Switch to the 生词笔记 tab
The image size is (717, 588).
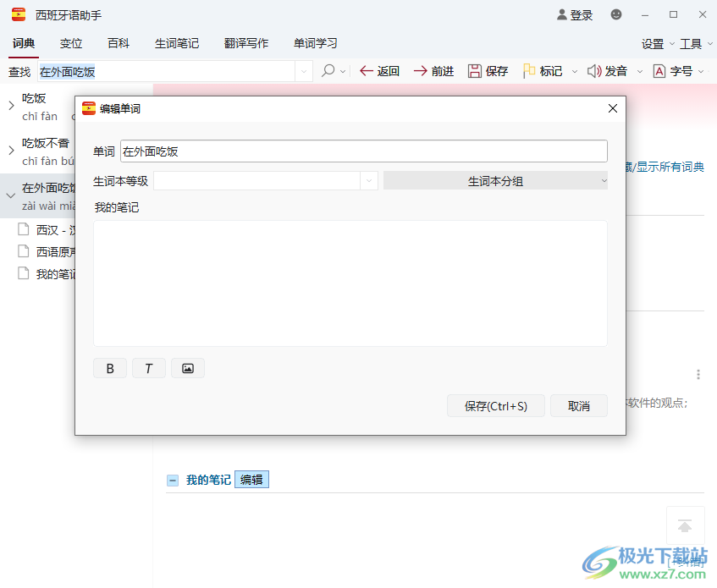point(177,43)
